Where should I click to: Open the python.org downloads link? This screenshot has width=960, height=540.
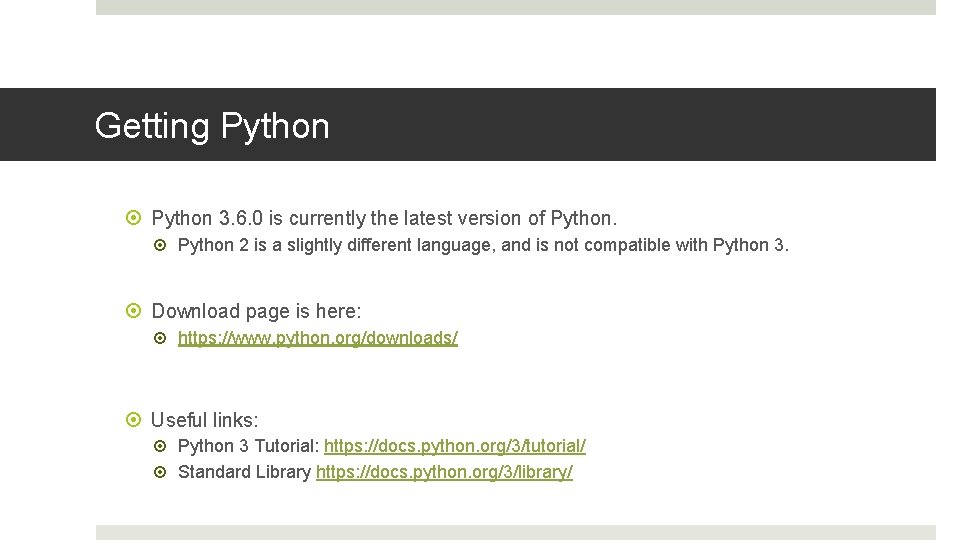[x=318, y=338]
